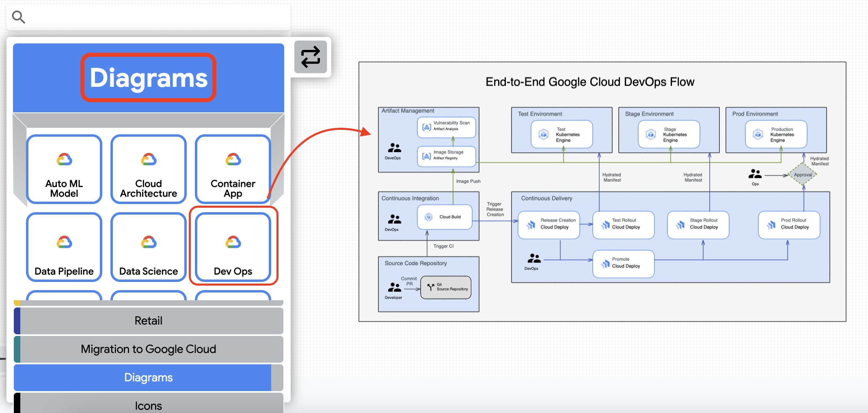This screenshot has width=868, height=413.
Task: Click the Vulnerability Scan node
Action: click(447, 127)
